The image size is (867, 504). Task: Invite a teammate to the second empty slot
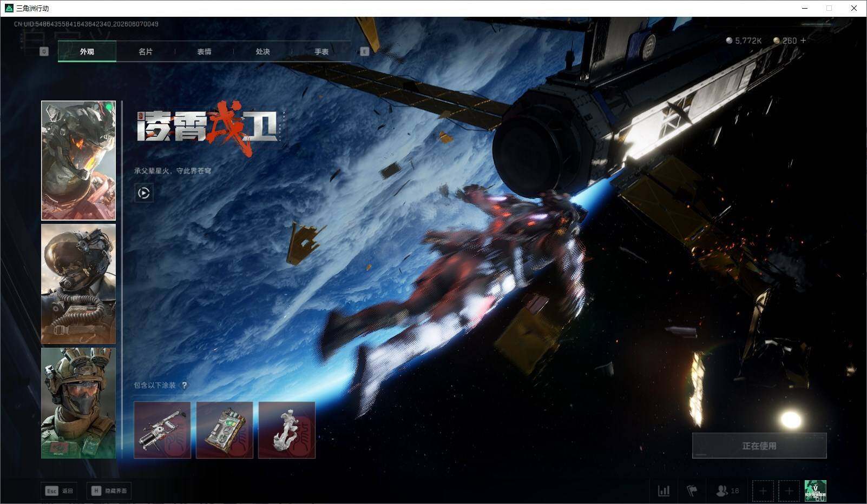(789, 490)
